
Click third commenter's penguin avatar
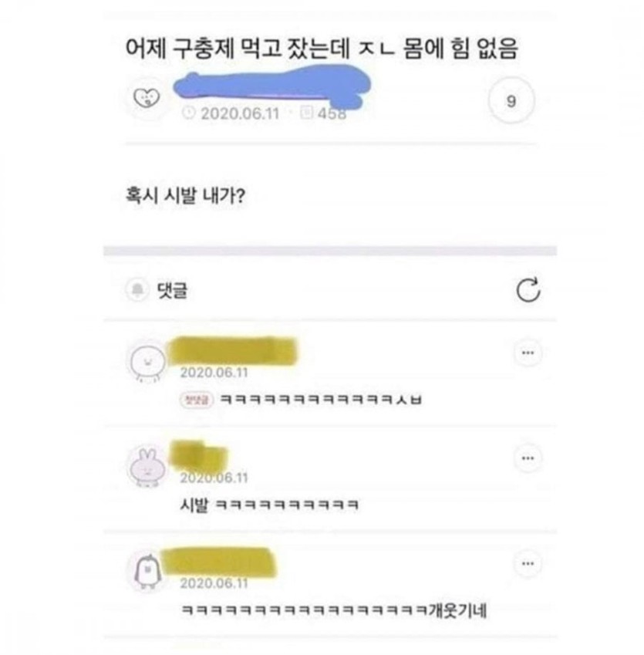click(147, 571)
